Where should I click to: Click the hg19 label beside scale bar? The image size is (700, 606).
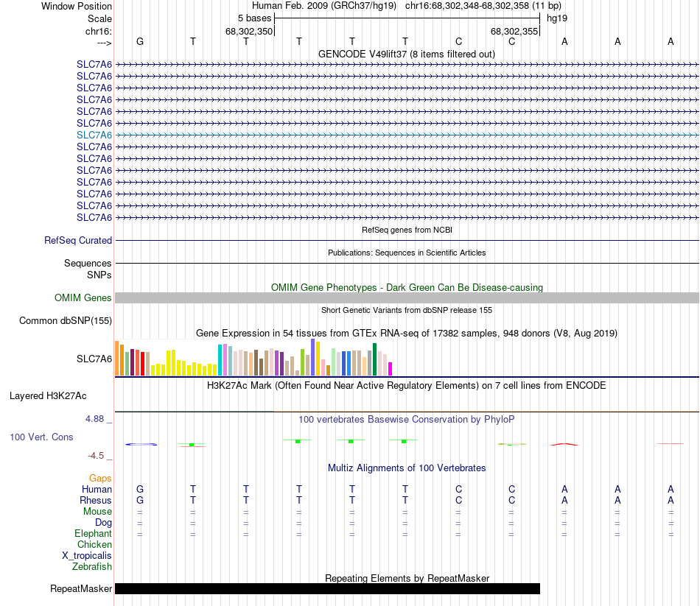[x=557, y=18]
